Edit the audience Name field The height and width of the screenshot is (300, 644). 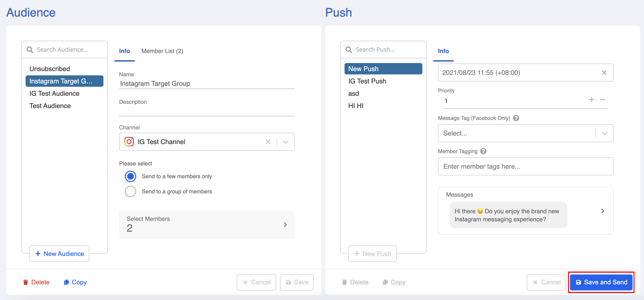[x=207, y=84]
